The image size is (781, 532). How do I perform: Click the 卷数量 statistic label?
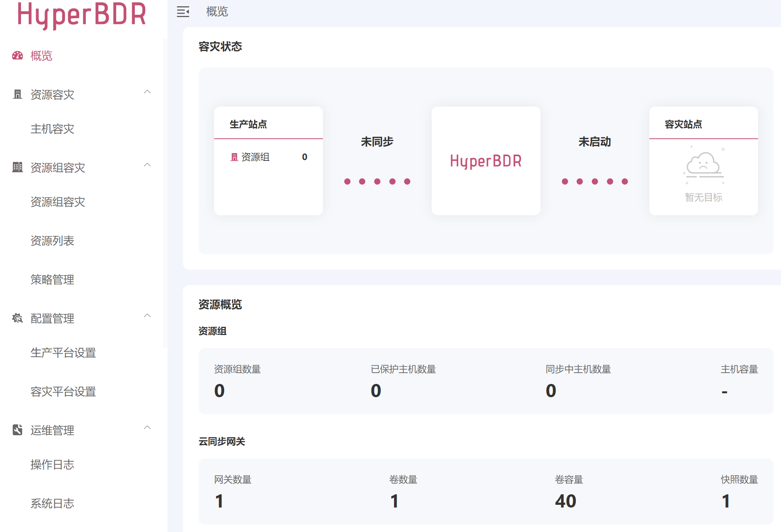click(x=403, y=480)
